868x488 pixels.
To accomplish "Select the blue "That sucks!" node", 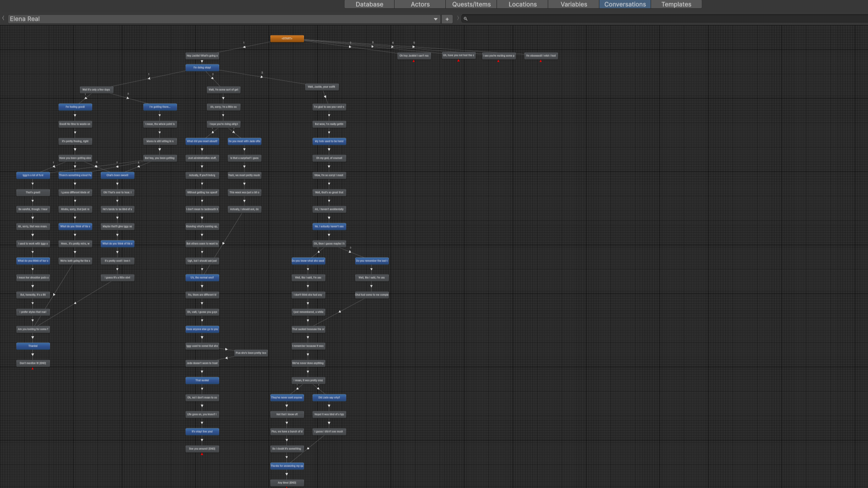I will coord(202,380).
